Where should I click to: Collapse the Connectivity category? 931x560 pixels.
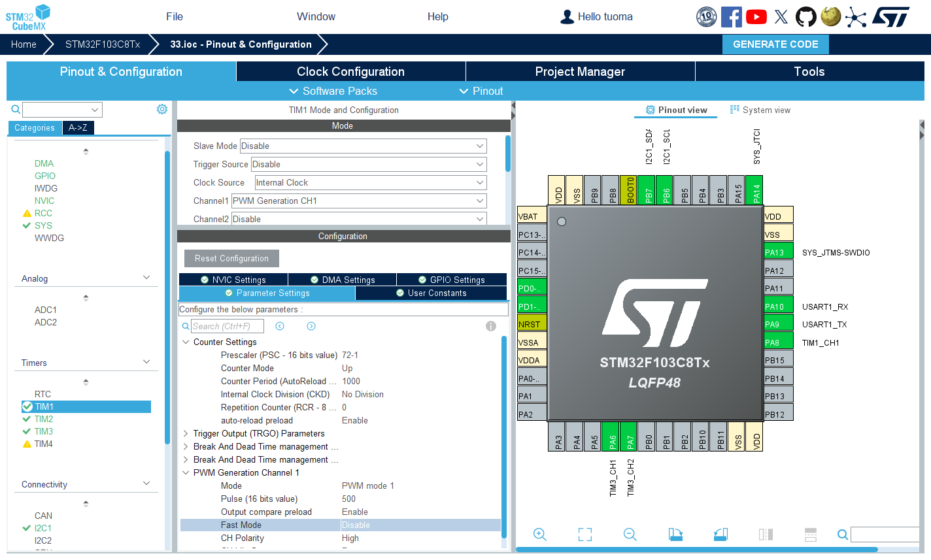[146, 484]
